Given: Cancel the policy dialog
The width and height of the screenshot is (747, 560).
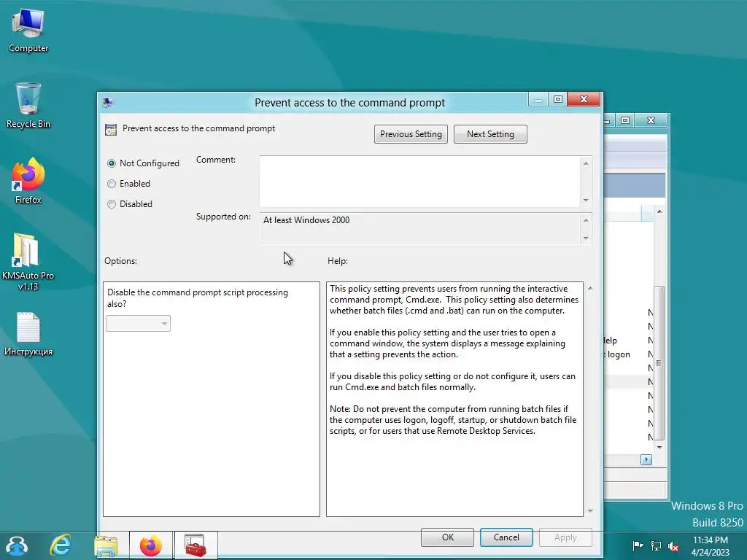Looking at the screenshot, I should [x=506, y=537].
